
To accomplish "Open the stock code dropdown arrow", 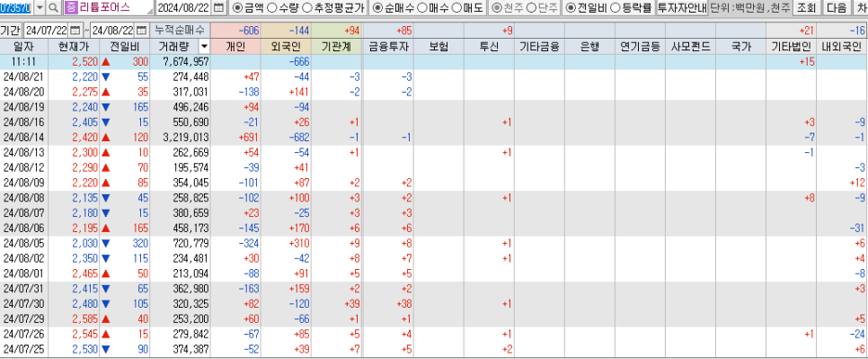I will [x=40, y=8].
